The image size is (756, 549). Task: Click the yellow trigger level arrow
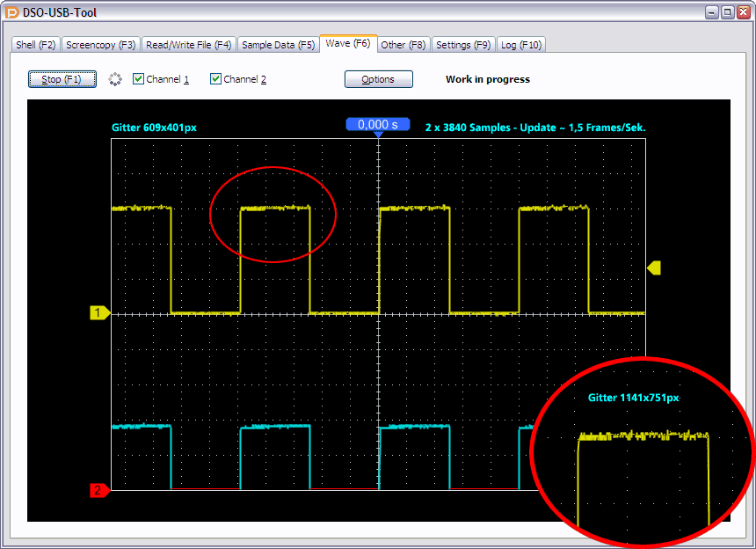(x=654, y=267)
